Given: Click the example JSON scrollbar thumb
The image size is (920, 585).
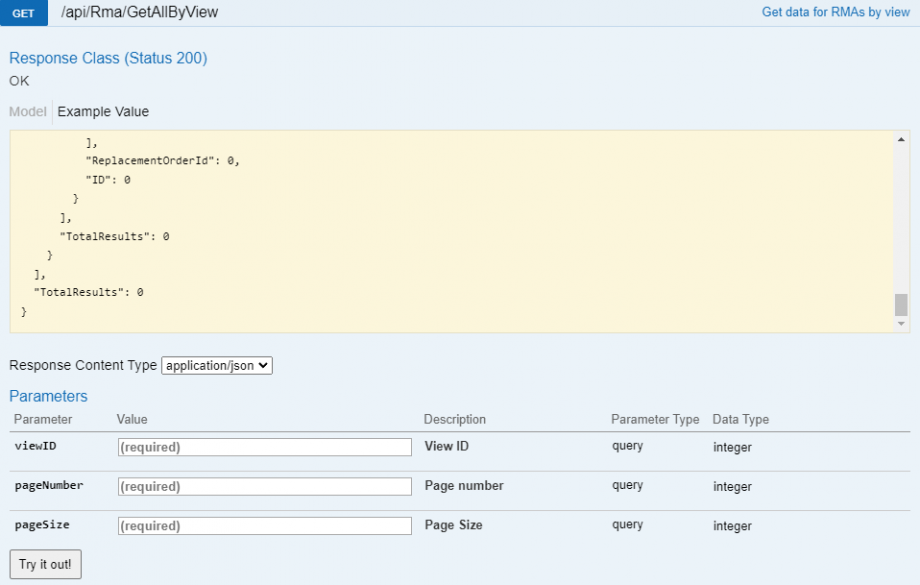Looking at the screenshot, I should pos(901,305).
